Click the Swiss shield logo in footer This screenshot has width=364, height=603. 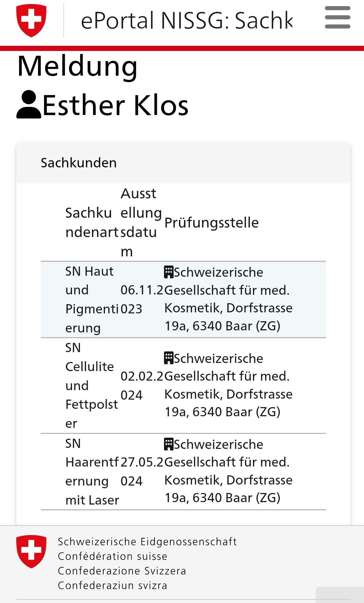(x=31, y=551)
